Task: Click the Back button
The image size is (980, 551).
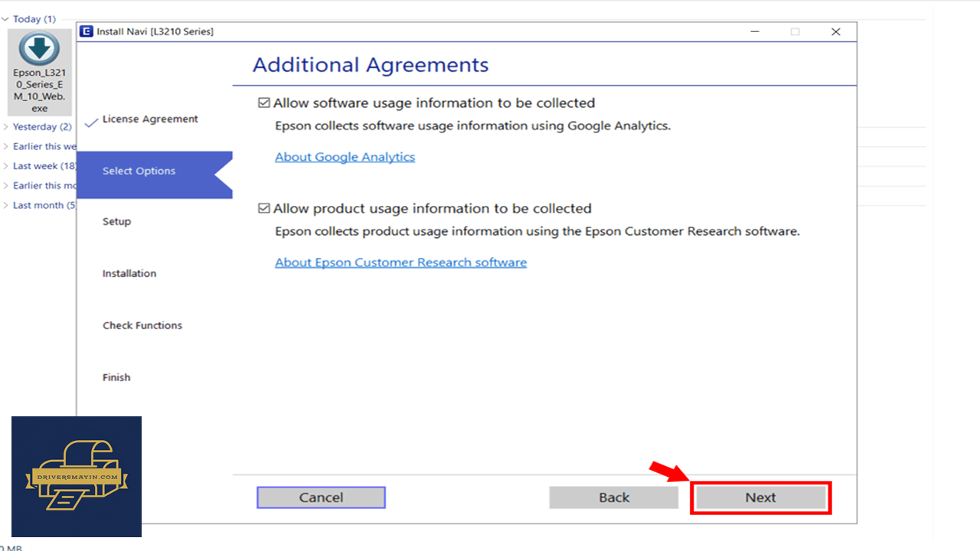Action: pos(614,497)
